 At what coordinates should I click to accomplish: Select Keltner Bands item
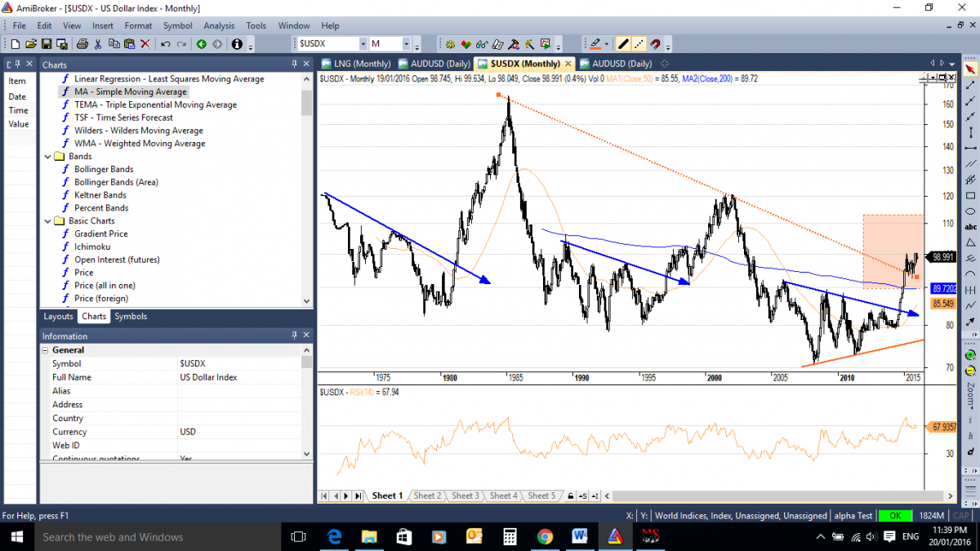[x=100, y=195]
